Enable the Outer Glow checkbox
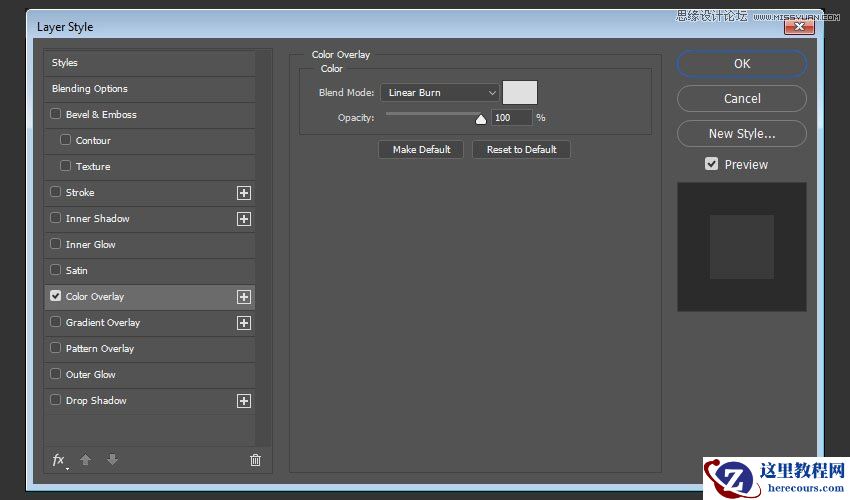This screenshot has height=500, width=850. (x=55, y=374)
